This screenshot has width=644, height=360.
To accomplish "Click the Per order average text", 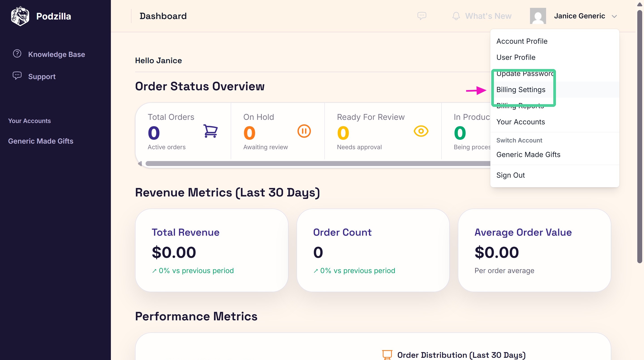I will [504, 270].
